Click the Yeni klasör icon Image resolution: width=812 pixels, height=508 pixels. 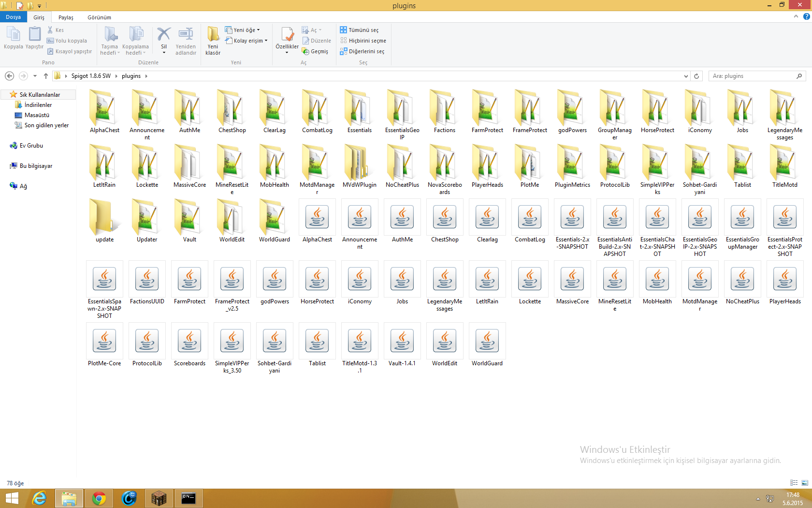(213, 35)
